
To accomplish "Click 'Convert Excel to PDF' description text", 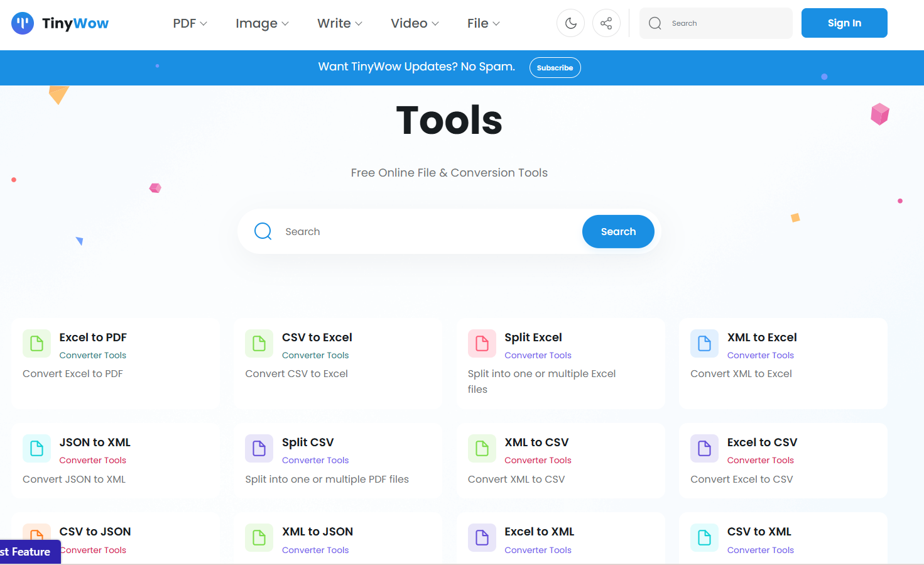I will point(73,374).
